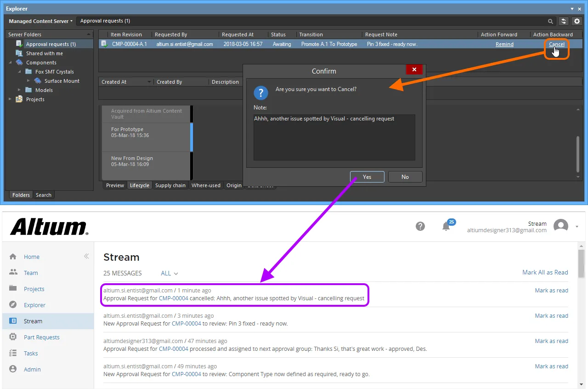Viewport: 588px width, 389px height.
Task: Click the Note text field in Confirm dialog
Action: click(x=334, y=137)
